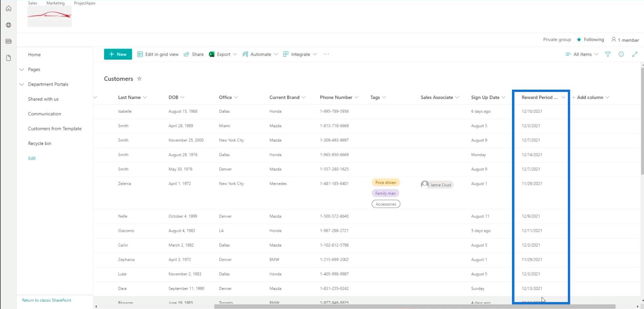Click Edit in grid view
The width and height of the screenshot is (644, 309).
[x=158, y=54]
